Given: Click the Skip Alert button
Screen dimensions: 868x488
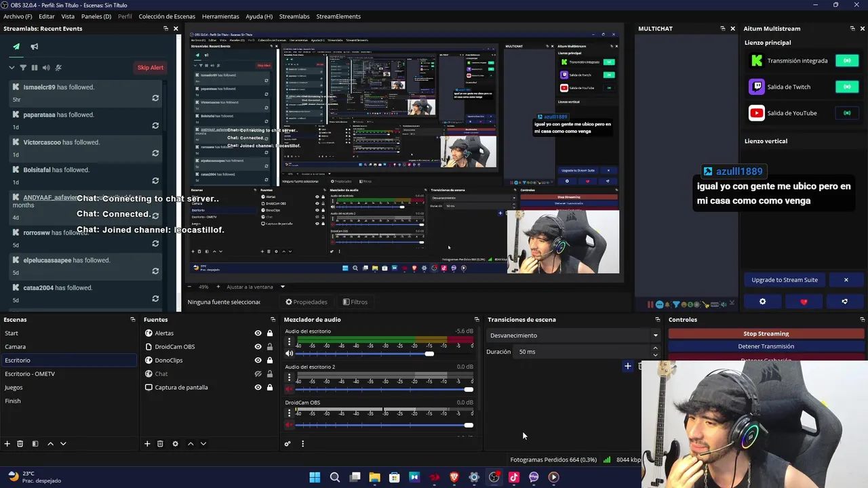Looking at the screenshot, I should (x=150, y=68).
